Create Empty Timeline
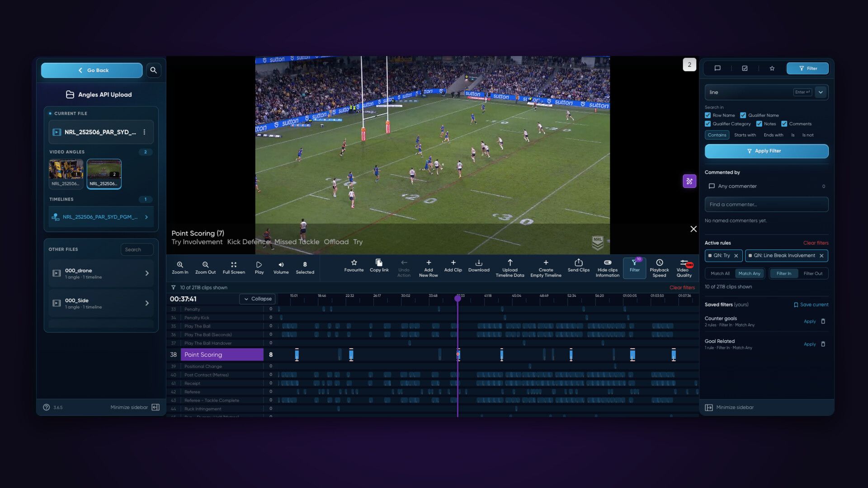 [x=546, y=268]
